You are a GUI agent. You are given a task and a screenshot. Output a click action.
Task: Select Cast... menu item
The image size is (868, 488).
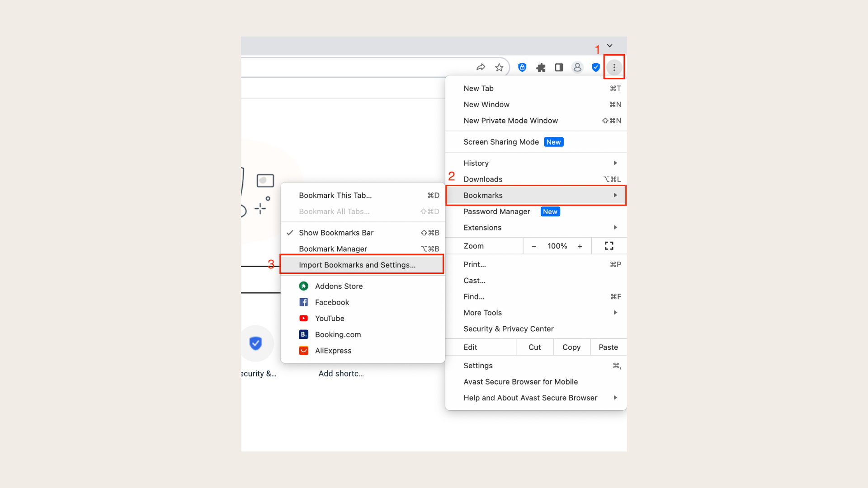coord(536,281)
